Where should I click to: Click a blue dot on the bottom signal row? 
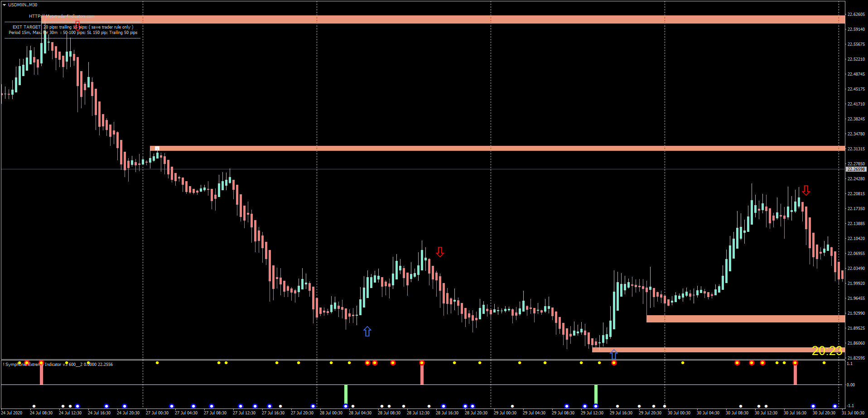107,406
